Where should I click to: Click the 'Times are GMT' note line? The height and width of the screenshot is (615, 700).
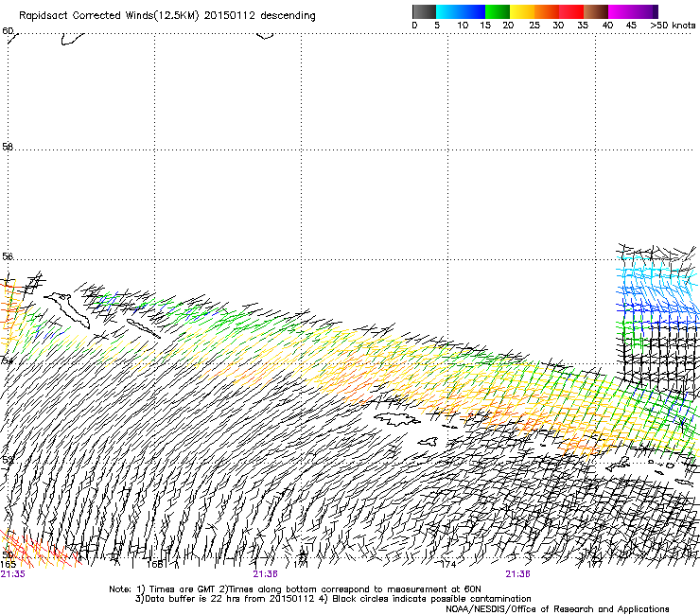click(x=295, y=589)
